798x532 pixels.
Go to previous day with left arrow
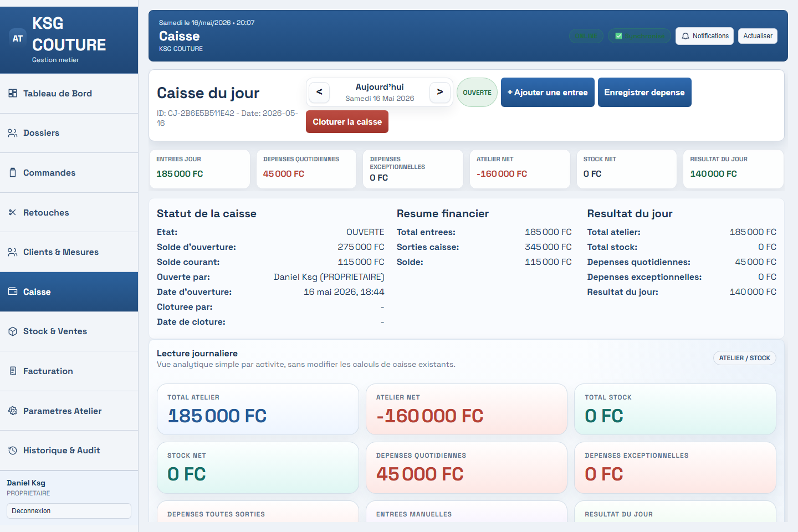(x=319, y=92)
